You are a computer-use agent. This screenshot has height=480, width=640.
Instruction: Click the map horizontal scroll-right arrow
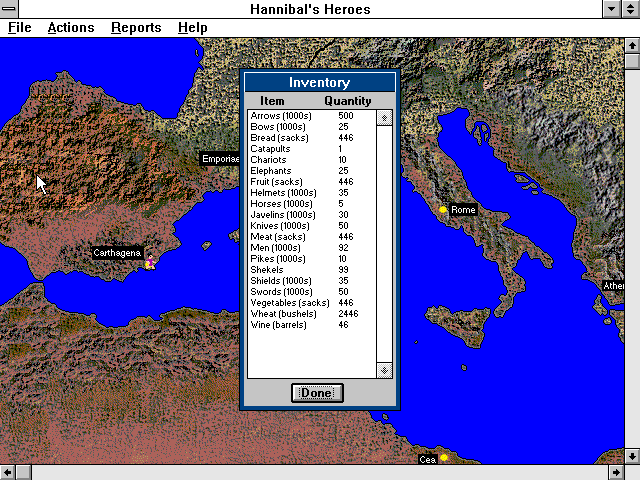click(617, 472)
